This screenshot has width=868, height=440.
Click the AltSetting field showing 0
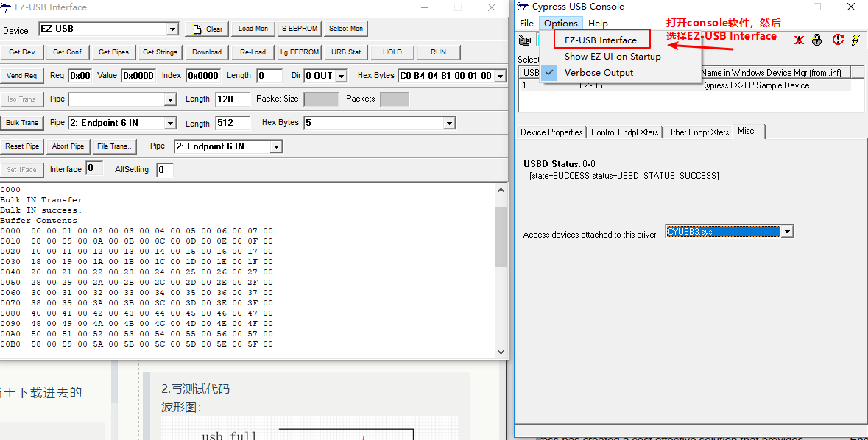(x=165, y=170)
